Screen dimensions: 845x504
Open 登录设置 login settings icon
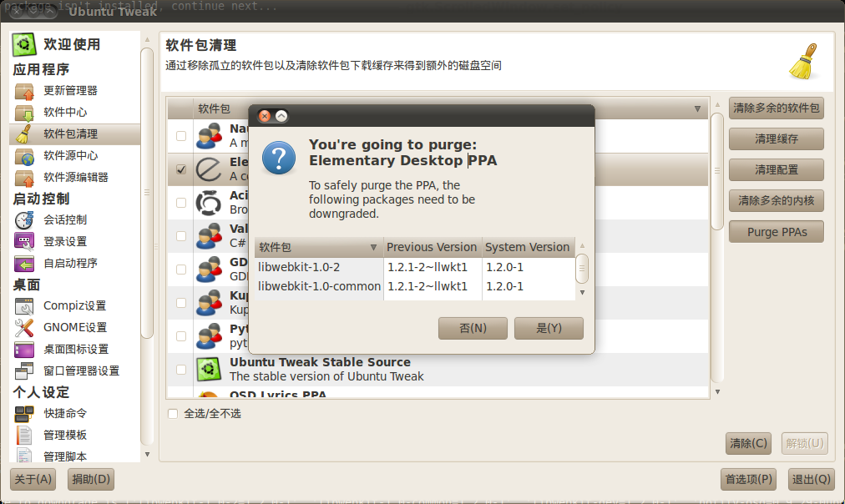24,242
